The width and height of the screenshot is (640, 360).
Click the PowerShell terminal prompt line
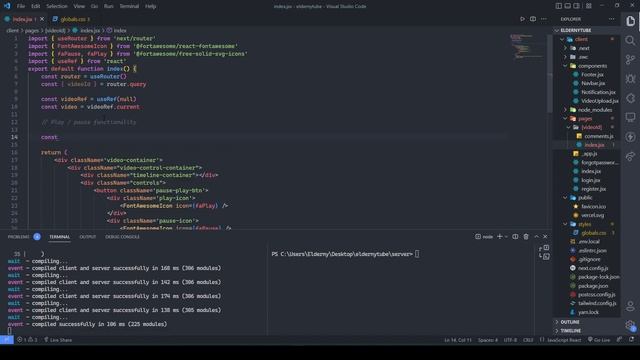pyautogui.click(x=345, y=254)
